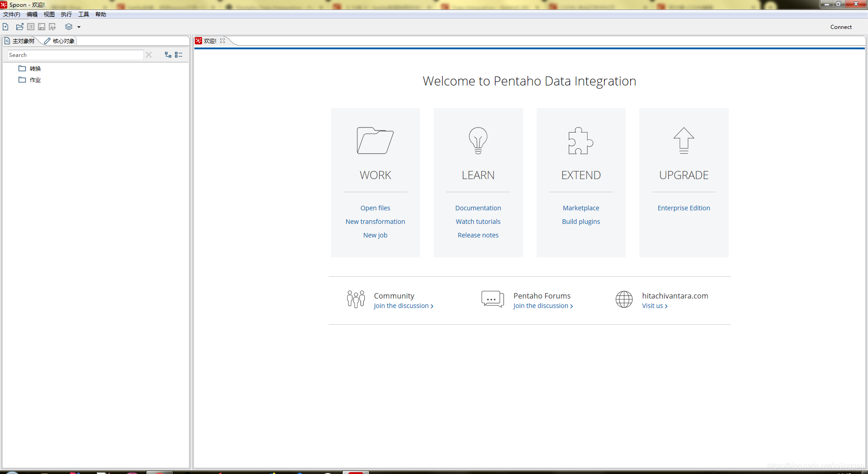Click the Community people icon
868x474 pixels.
pos(356,299)
